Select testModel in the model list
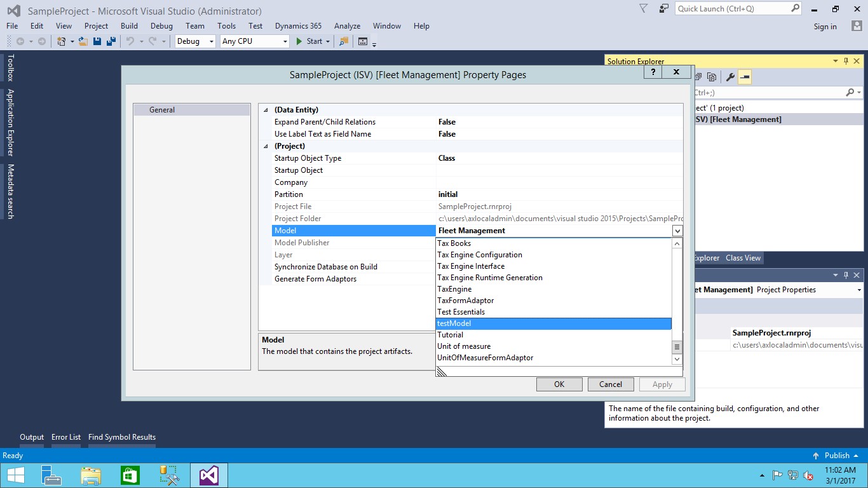The image size is (868, 488). coord(553,323)
